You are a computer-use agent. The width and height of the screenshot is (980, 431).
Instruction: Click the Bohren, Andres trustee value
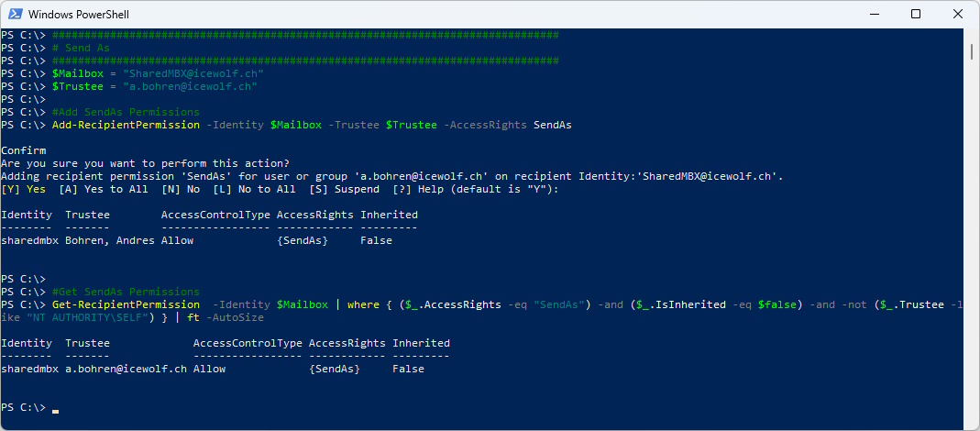pos(109,240)
